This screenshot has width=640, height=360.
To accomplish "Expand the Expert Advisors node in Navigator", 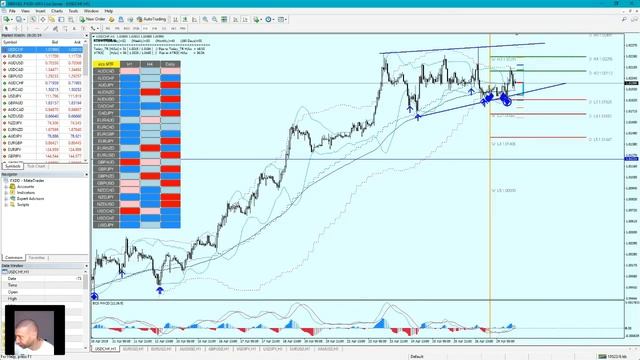I will pyautogui.click(x=6, y=199).
